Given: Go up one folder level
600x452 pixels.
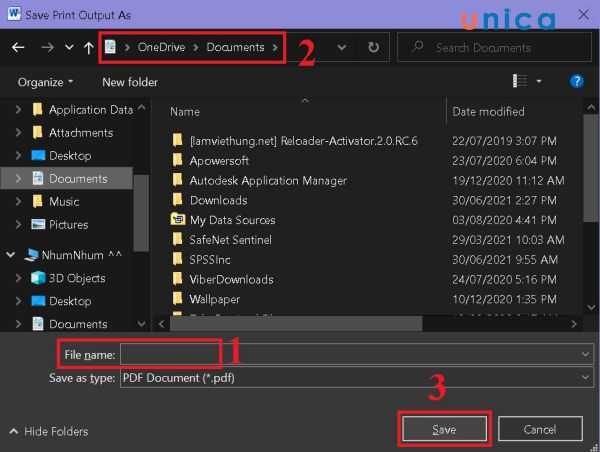Looking at the screenshot, I should (88, 47).
